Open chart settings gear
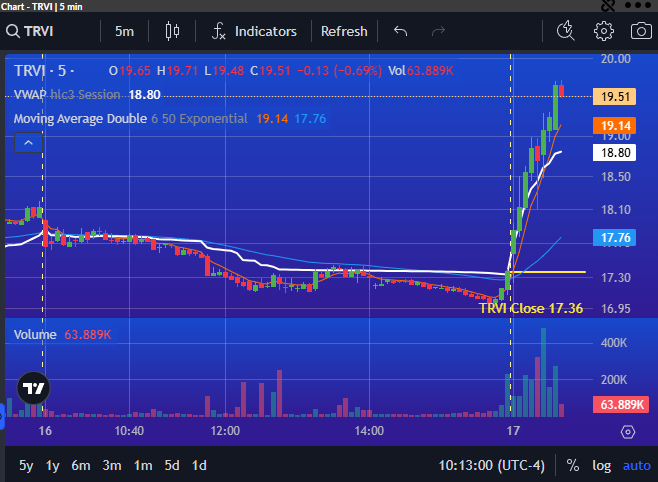 coord(603,31)
